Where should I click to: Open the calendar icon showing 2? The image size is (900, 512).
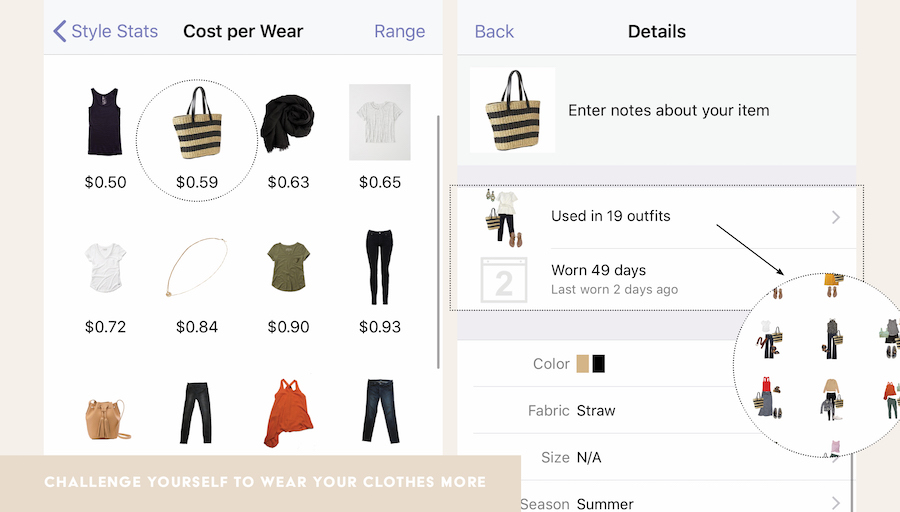pyautogui.click(x=503, y=280)
